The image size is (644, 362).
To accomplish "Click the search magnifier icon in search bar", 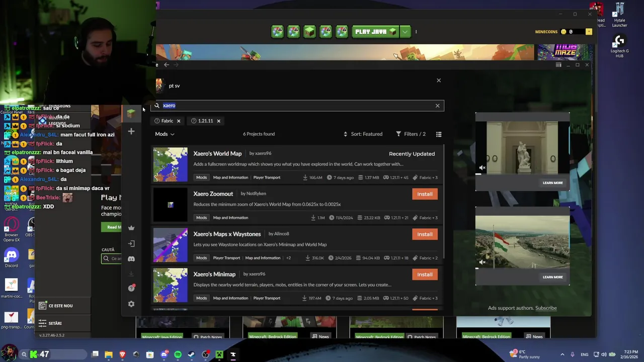I will click(157, 106).
